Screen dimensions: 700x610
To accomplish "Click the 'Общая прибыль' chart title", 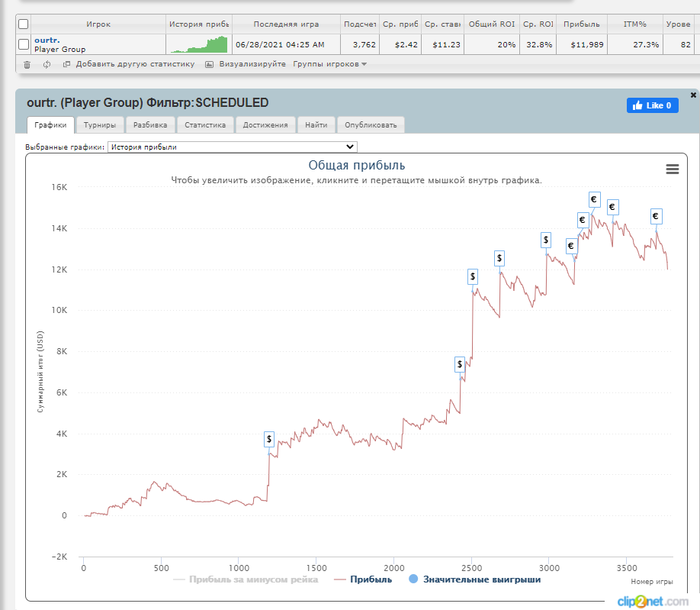I will (x=356, y=165).
